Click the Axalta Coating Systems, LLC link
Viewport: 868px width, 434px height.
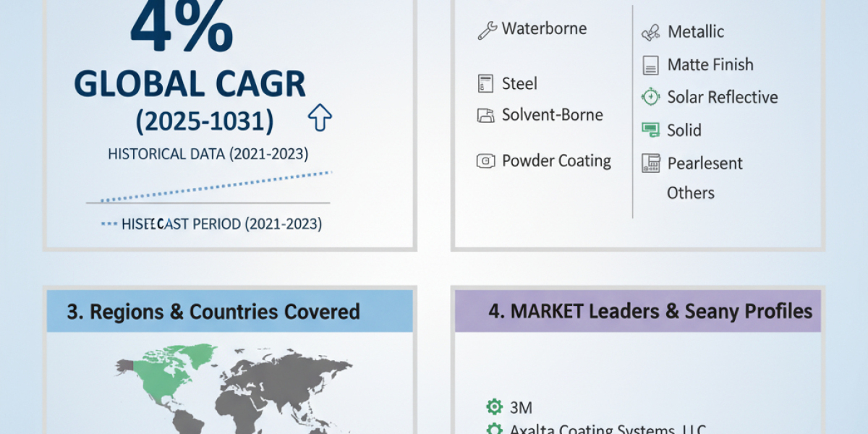click(x=606, y=428)
